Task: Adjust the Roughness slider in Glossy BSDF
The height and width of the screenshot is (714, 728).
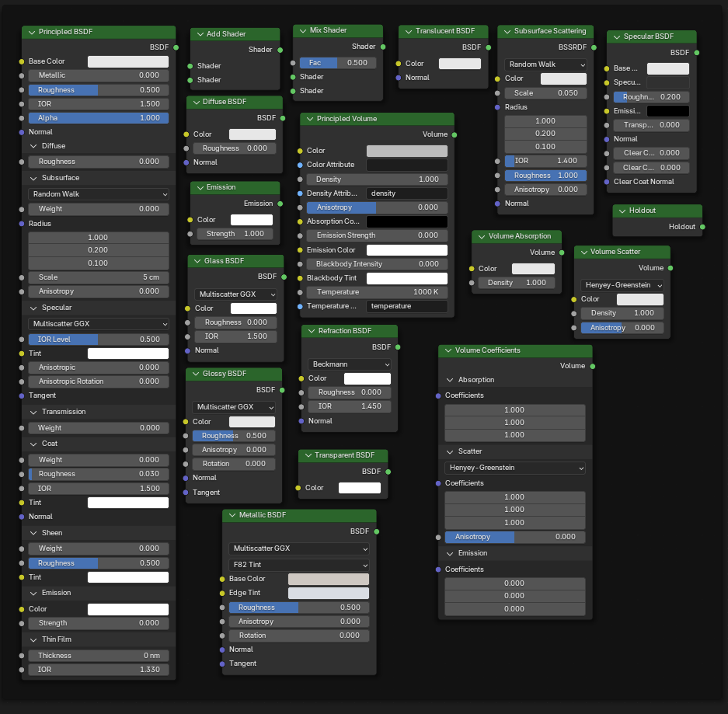Action: (x=233, y=435)
